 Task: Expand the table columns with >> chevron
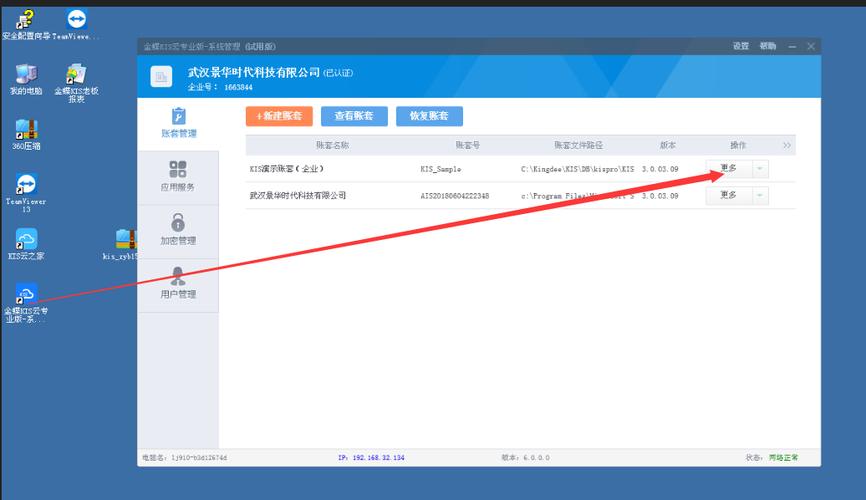coord(786,145)
